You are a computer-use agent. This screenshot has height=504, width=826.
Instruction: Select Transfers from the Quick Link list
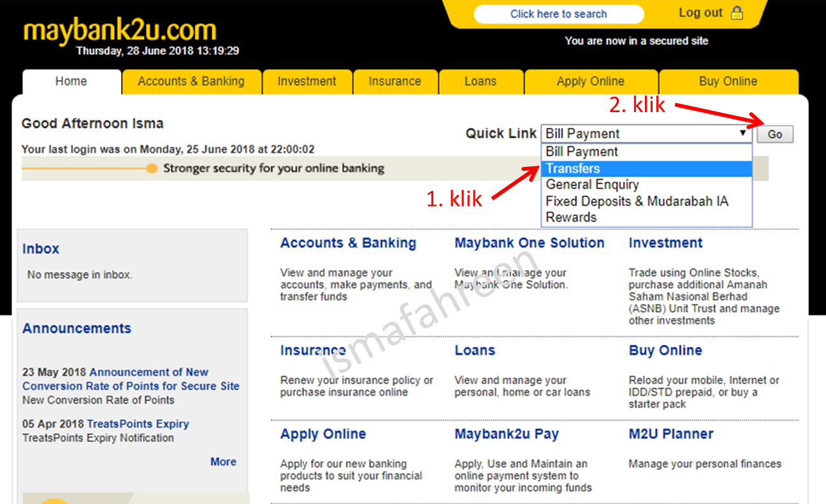click(x=647, y=169)
